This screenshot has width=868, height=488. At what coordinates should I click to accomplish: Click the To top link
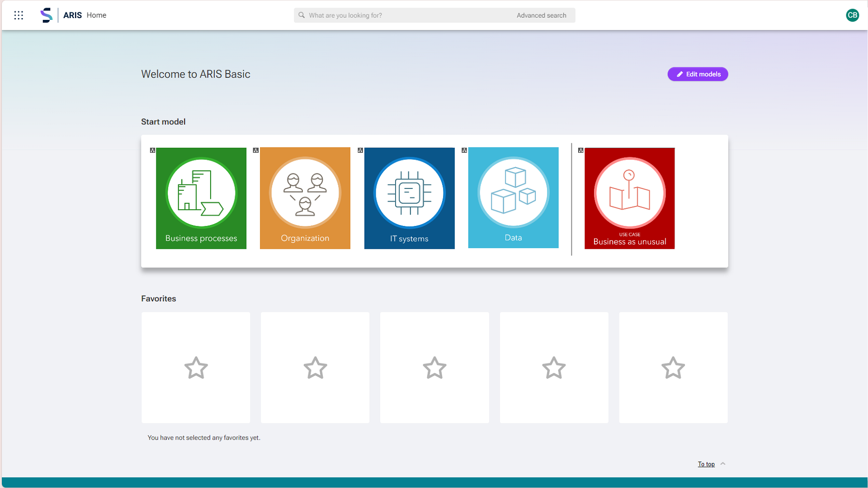pyautogui.click(x=706, y=464)
